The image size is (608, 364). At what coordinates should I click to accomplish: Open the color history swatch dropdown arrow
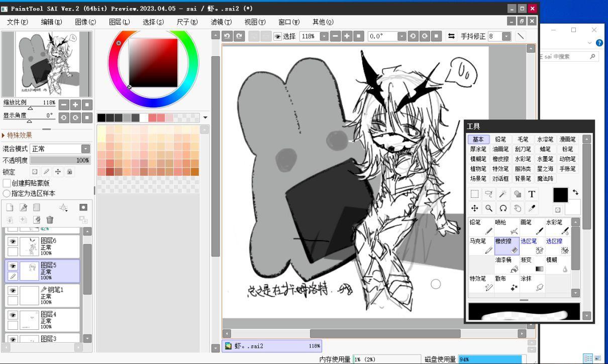point(205,117)
